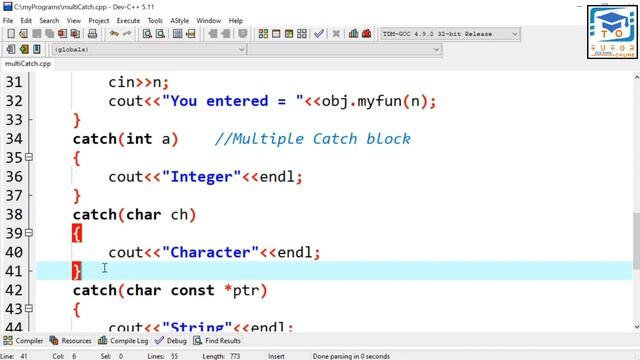Screen dimensions: 640x360
Task: Undo the last edit
Action: click(x=114, y=34)
